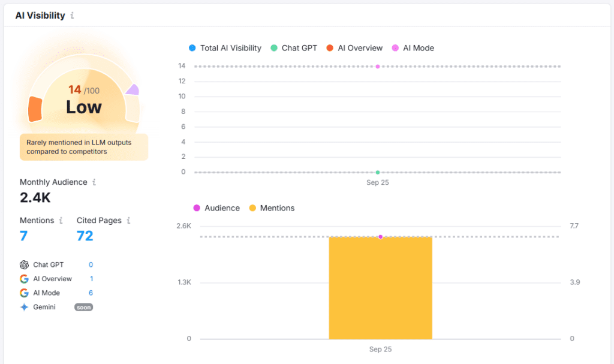Click the Google icon beside AI Mode
This screenshot has width=614, height=364.
coord(24,293)
